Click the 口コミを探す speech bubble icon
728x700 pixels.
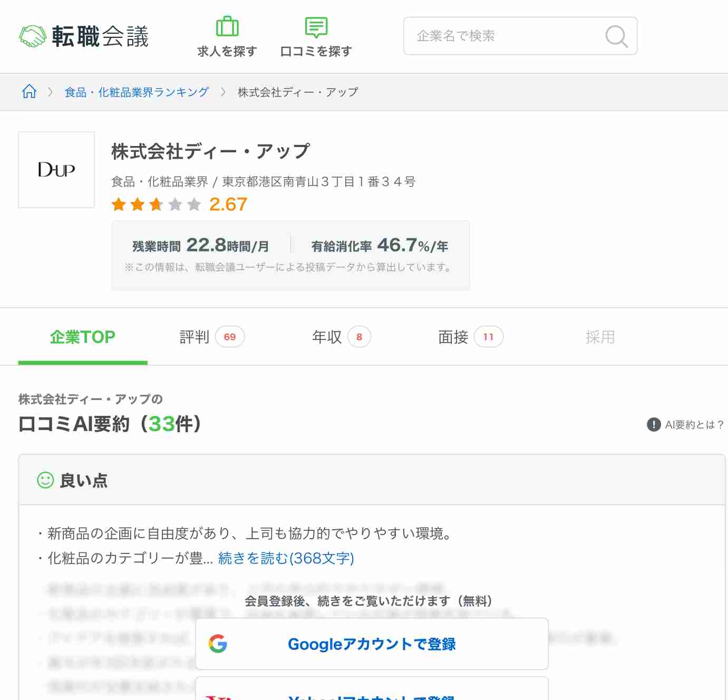(316, 27)
